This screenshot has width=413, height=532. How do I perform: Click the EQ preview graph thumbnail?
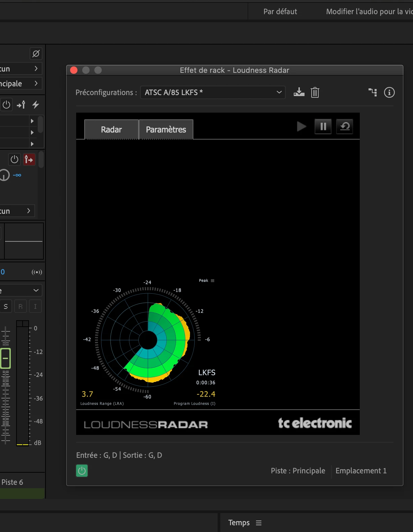coord(24,241)
